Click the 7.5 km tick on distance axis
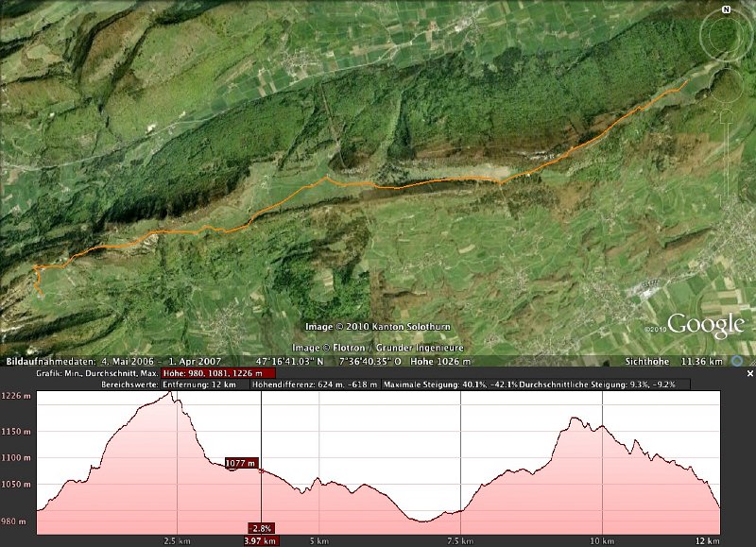Viewport: 756px width, 547px height. click(x=460, y=540)
